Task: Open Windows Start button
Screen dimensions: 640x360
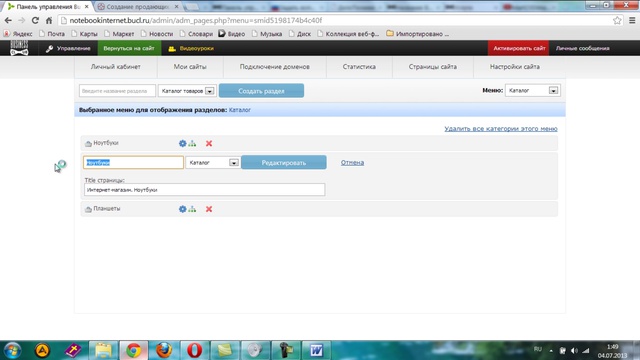Action: pyautogui.click(x=12, y=351)
